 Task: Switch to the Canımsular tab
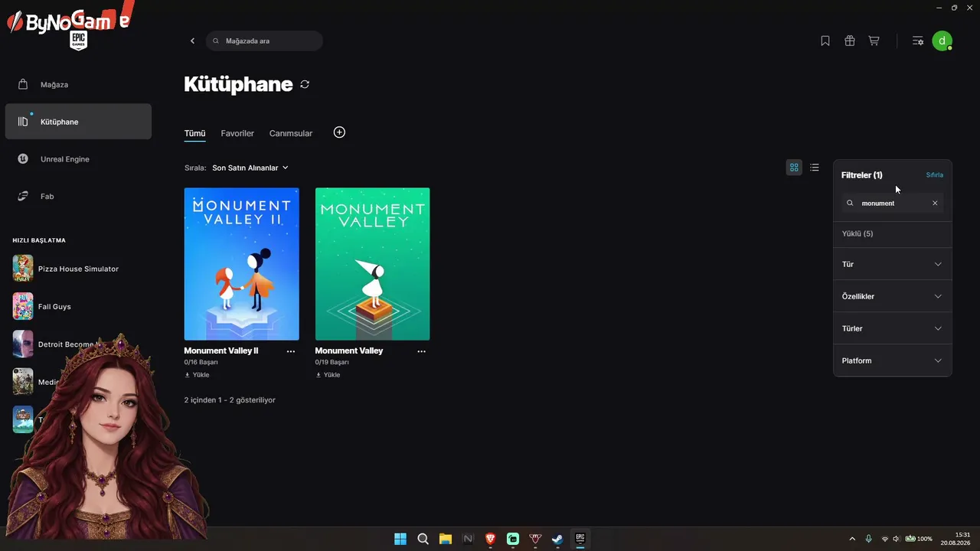(x=291, y=133)
